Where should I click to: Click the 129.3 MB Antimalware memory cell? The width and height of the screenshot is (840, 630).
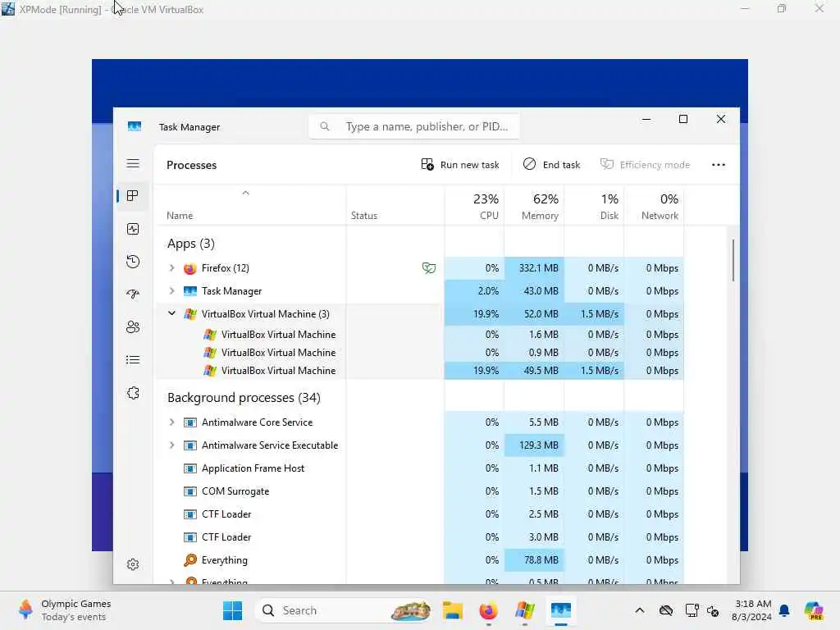[x=534, y=445]
